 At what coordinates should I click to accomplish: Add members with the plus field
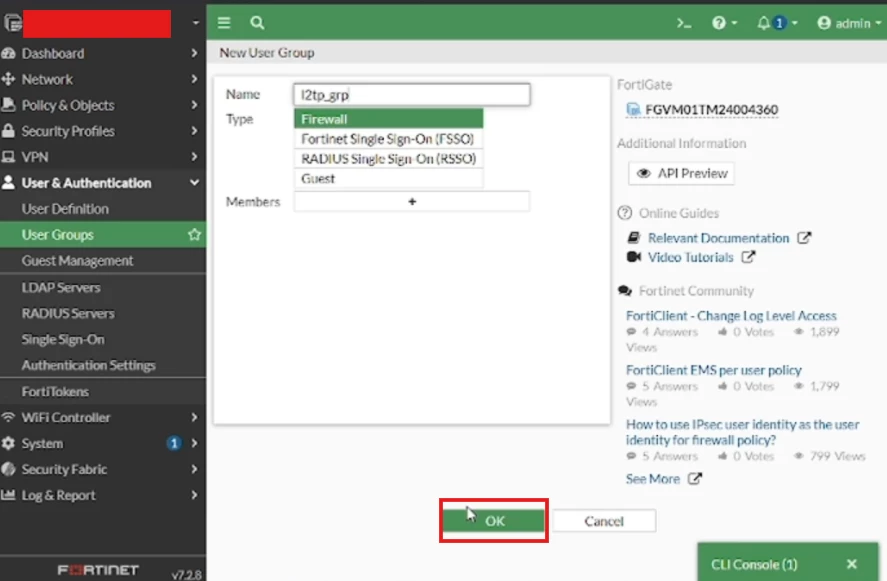coord(412,201)
